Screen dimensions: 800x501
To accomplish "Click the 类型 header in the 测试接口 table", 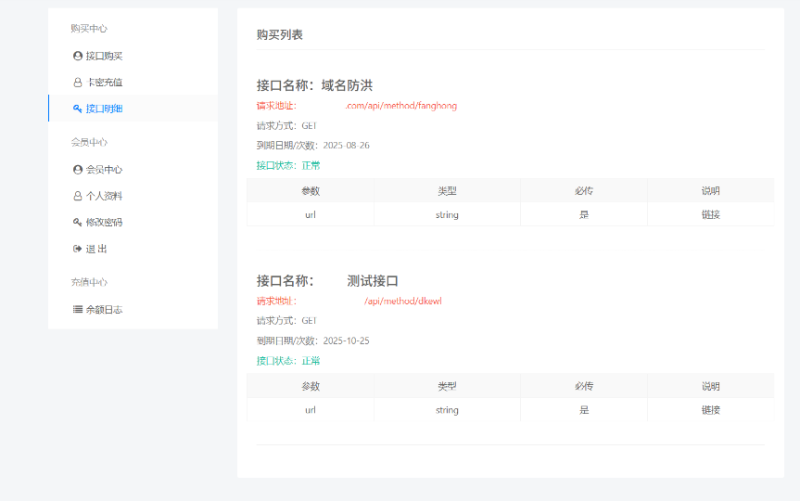I will pyautogui.click(x=447, y=386).
